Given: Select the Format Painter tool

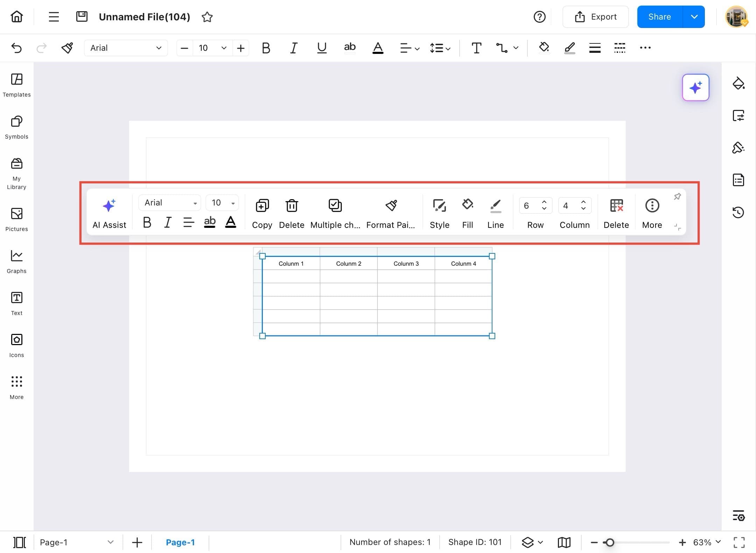Looking at the screenshot, I should (391, 212).
